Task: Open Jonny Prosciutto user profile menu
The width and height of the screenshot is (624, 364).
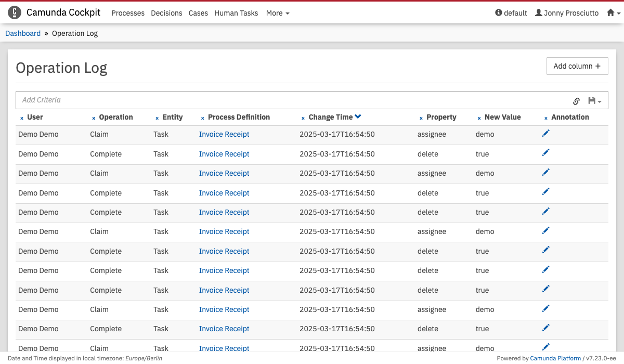Action: (x=567, y=13)
